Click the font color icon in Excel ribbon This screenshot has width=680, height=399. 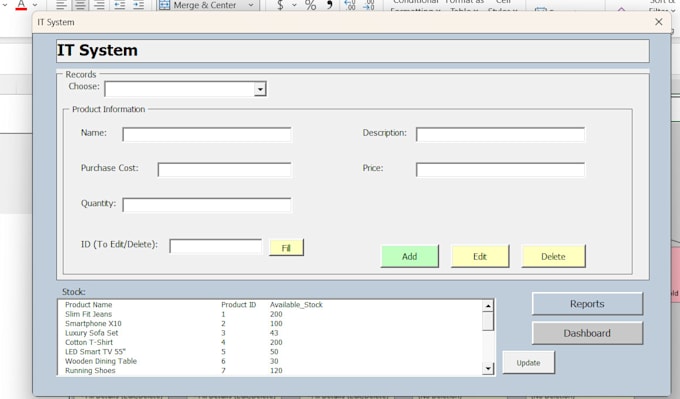[21, 5]
